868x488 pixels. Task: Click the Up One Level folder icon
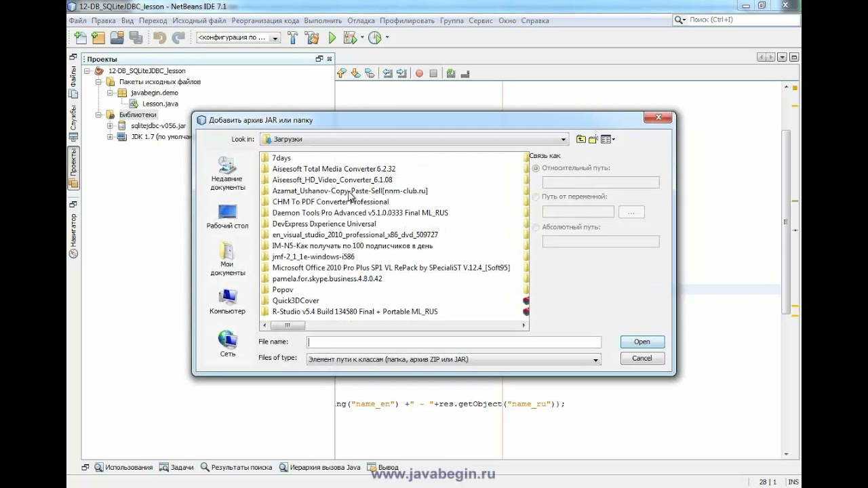581,139
